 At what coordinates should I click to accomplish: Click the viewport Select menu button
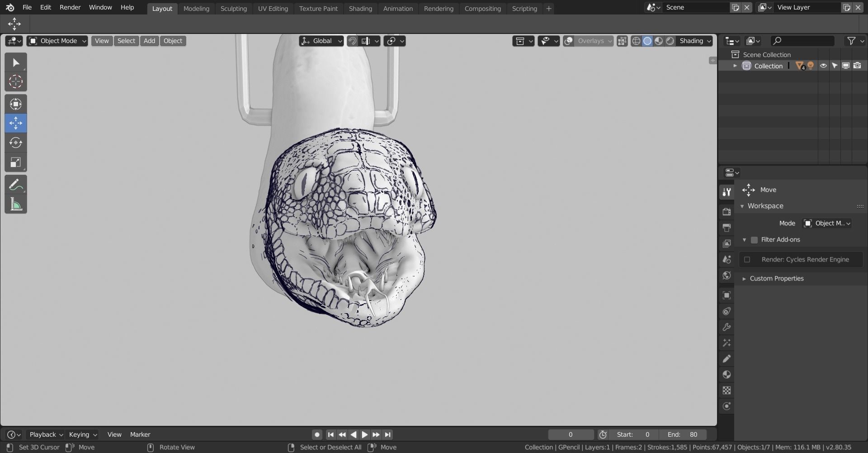pos(126,41)
